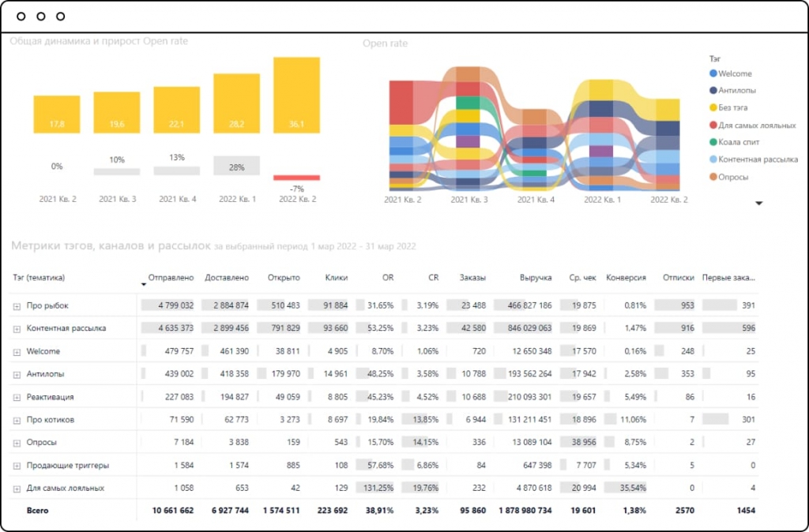Viewport: 809px width, 532px height.
Task: Click the 38 956 average check value
Action: 584,442
